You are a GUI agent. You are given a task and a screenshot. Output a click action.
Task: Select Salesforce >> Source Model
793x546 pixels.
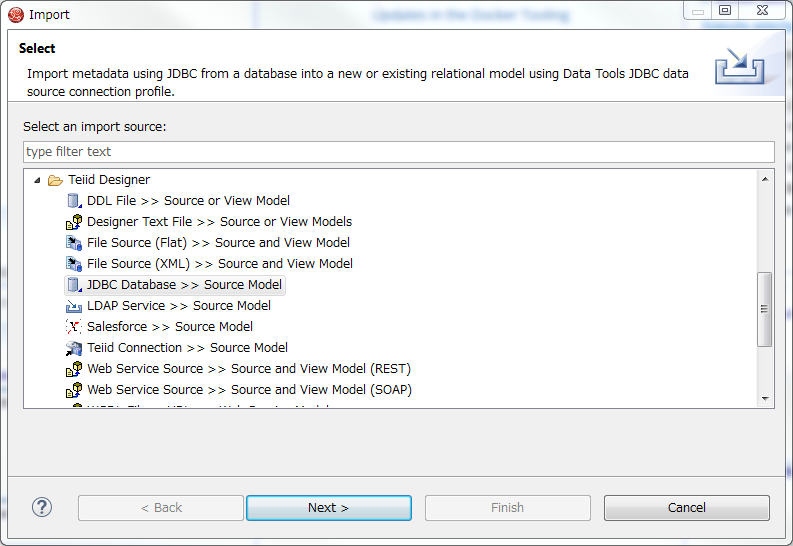[x=169, y=327]
